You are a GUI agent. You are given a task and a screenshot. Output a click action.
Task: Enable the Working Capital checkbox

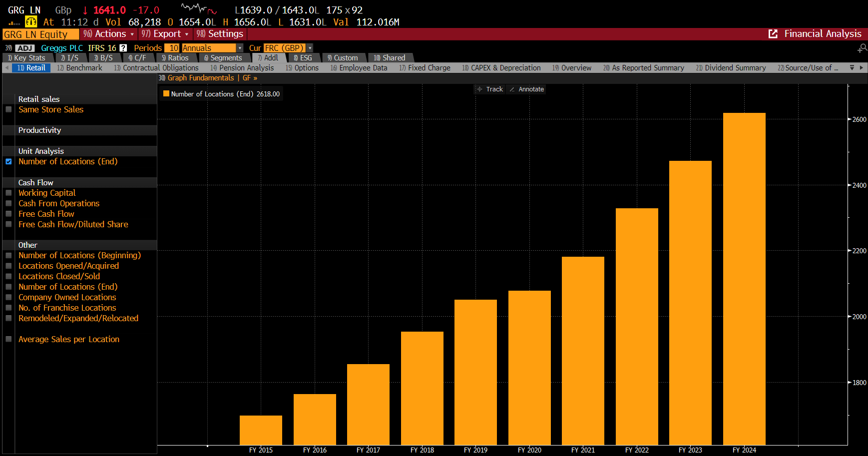pyautogui.click(x=8, y=193)
